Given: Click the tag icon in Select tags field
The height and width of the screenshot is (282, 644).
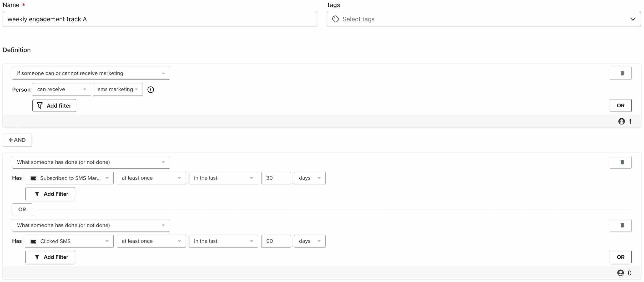Looking at the screenshot, I should 335,19.
